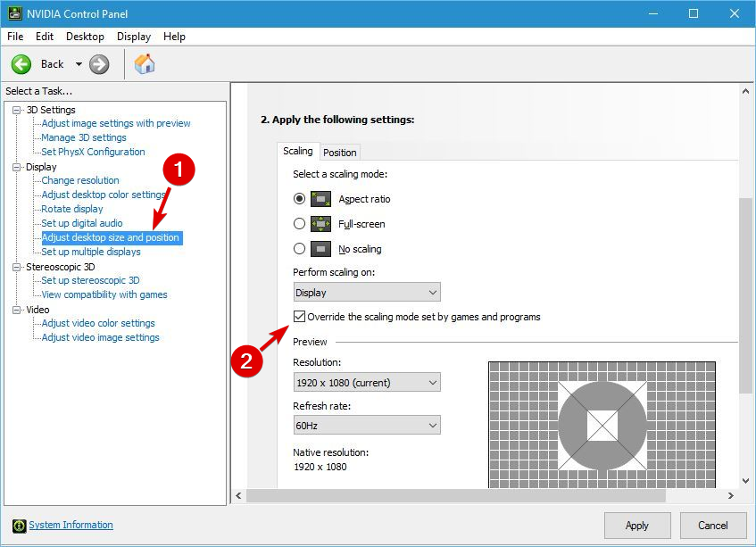This screenshot has height=547, width=756.
Task: Open the Desktop menu
Action: [x=85, y=37]
